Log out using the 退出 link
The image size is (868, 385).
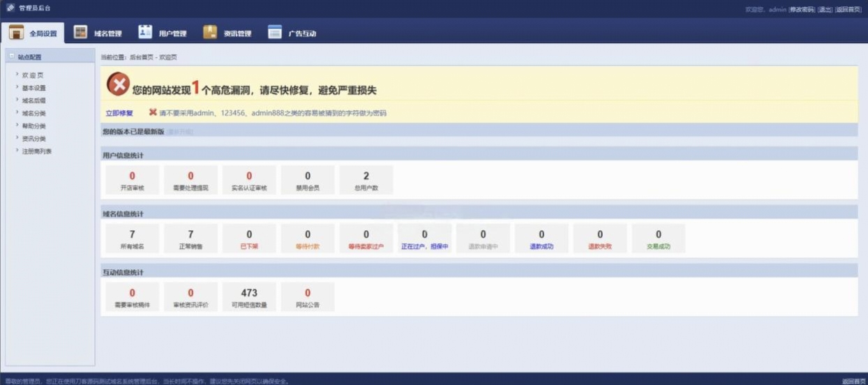(x=825, y=9)
